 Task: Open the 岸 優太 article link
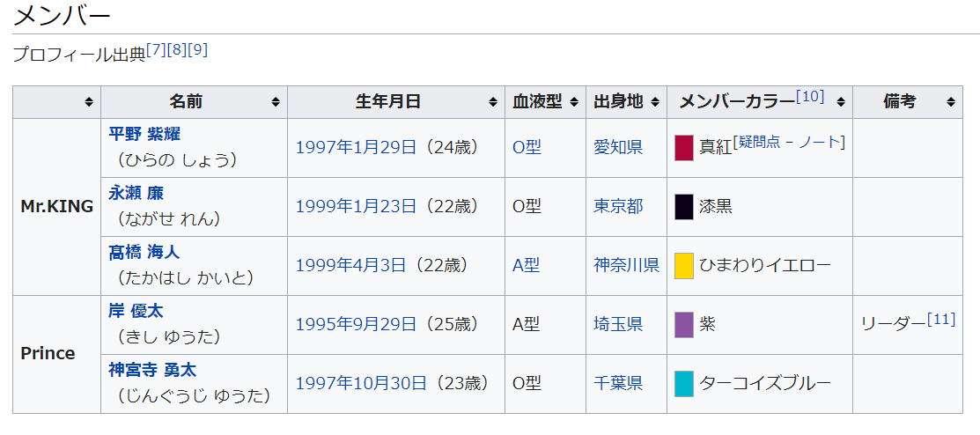click(136, 311)
